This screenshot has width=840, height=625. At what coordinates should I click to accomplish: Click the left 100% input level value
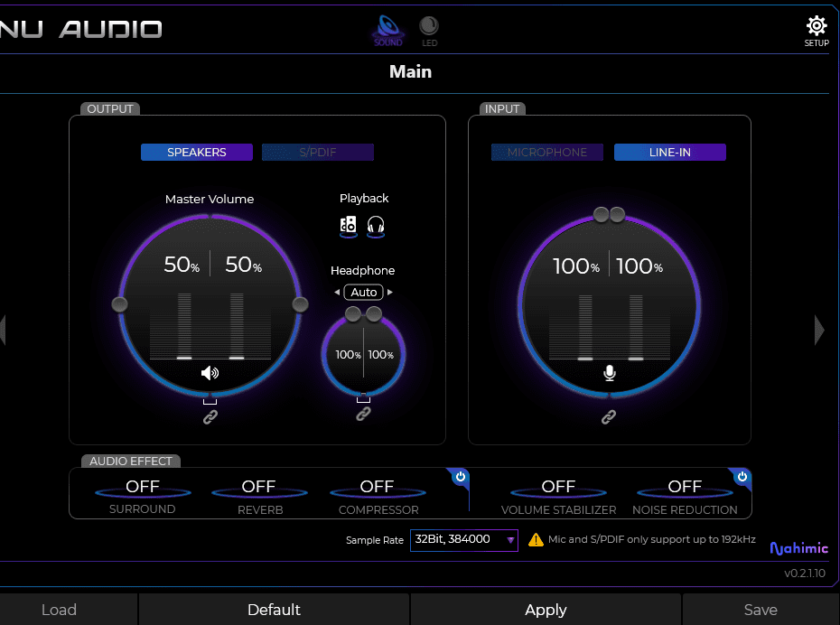coord(576,266)
